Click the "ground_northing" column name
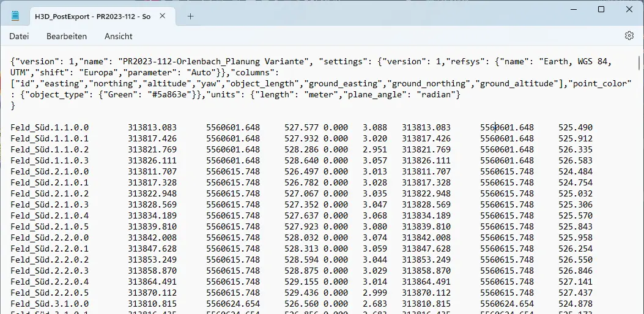Viewport: 644px width, 314px height. pyautogui.click(x=429, y=83)
